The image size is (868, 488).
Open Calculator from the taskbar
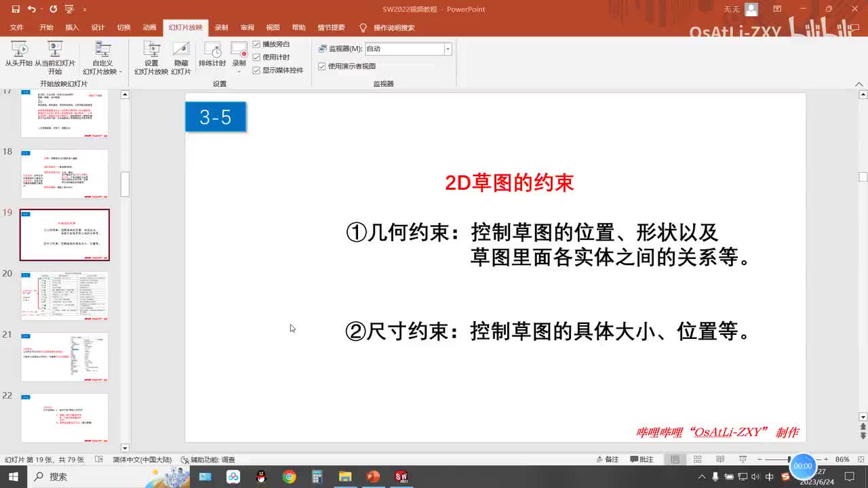(317, 476)
